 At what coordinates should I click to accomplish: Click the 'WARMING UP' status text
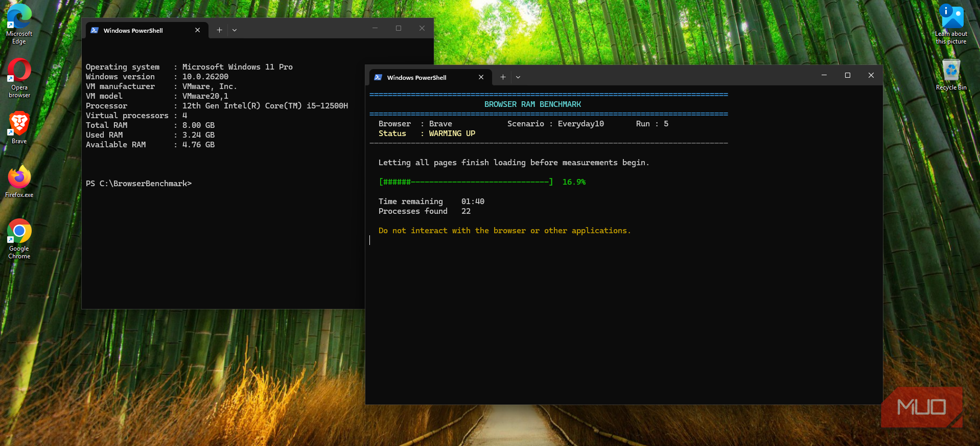point(452,133)
